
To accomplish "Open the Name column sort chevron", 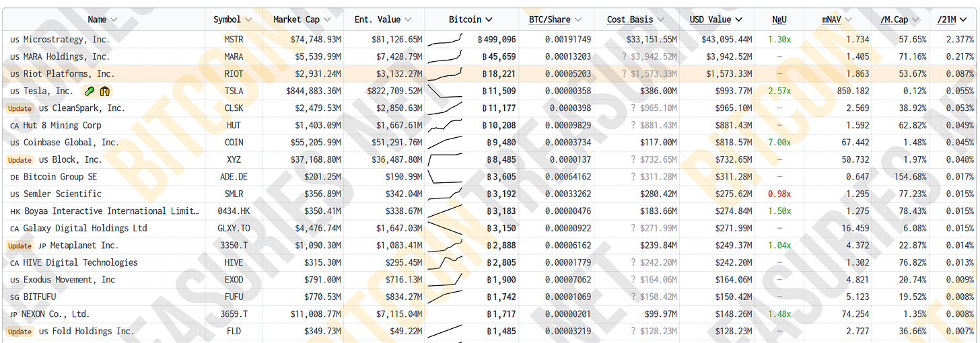I will pos(113,20).
